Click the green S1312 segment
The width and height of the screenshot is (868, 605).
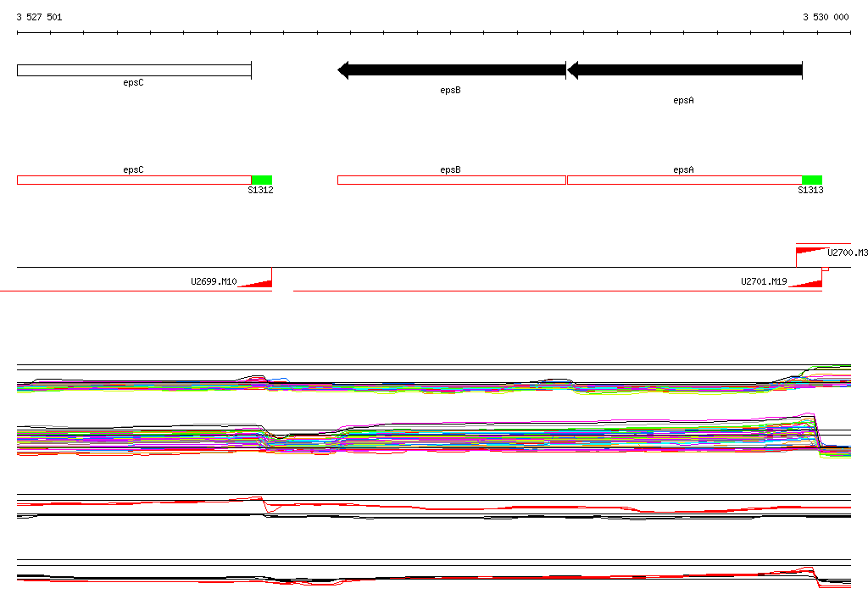pos(262,180)
